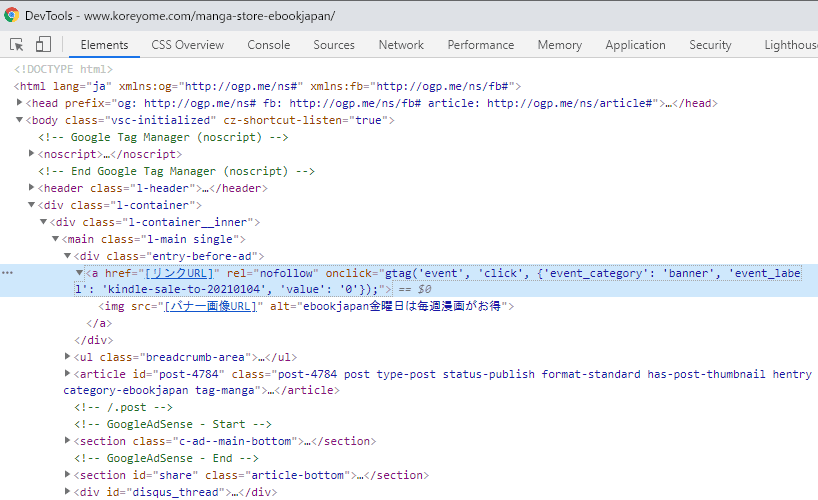This screenshot has width=818, height=500.
Task: Expand the div disqus_thread node
Action: coord(67,491)
